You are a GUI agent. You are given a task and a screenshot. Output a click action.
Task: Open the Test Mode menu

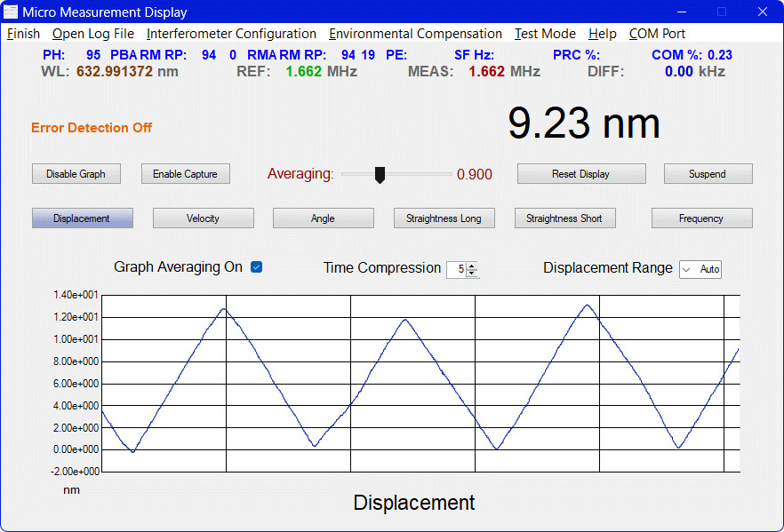point(545,34)
